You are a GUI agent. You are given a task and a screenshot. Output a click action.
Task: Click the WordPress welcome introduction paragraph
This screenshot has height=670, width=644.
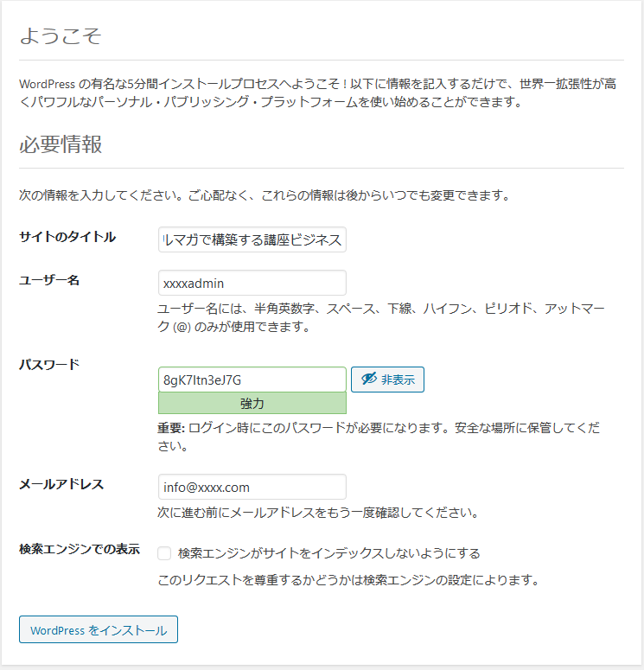pos(320,93)
